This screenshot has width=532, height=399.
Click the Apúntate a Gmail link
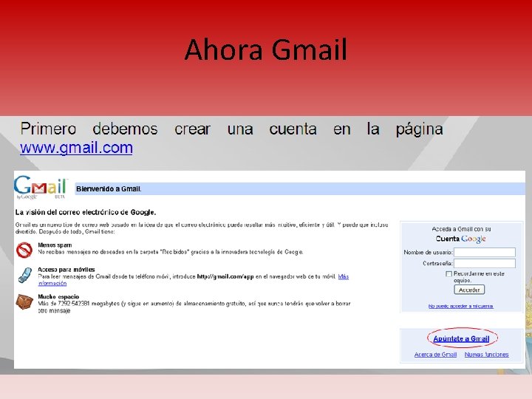pos(461,338)
